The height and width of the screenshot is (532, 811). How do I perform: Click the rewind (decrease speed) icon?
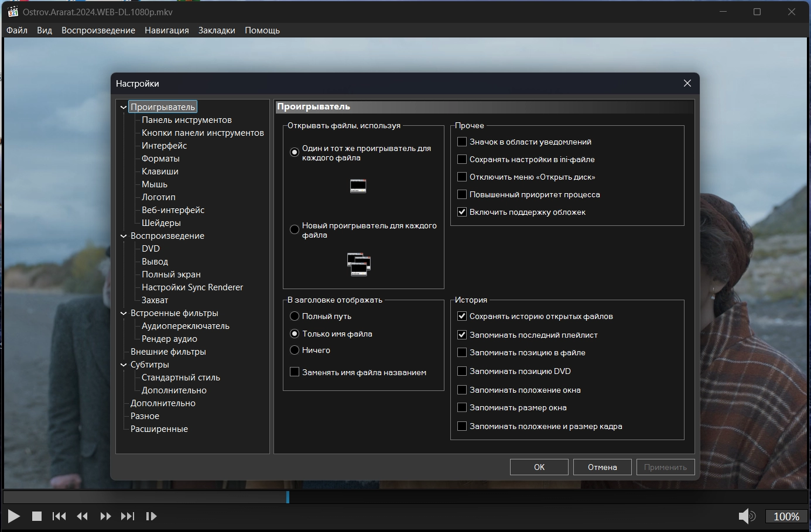pos(82,516)
